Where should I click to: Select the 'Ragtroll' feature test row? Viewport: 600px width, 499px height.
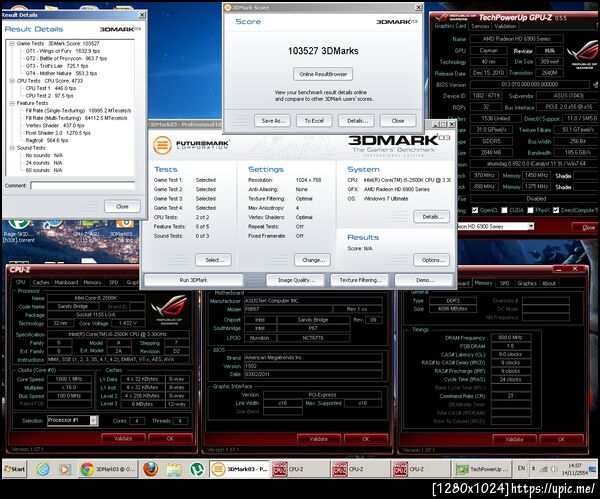click(x=47, y=140)
